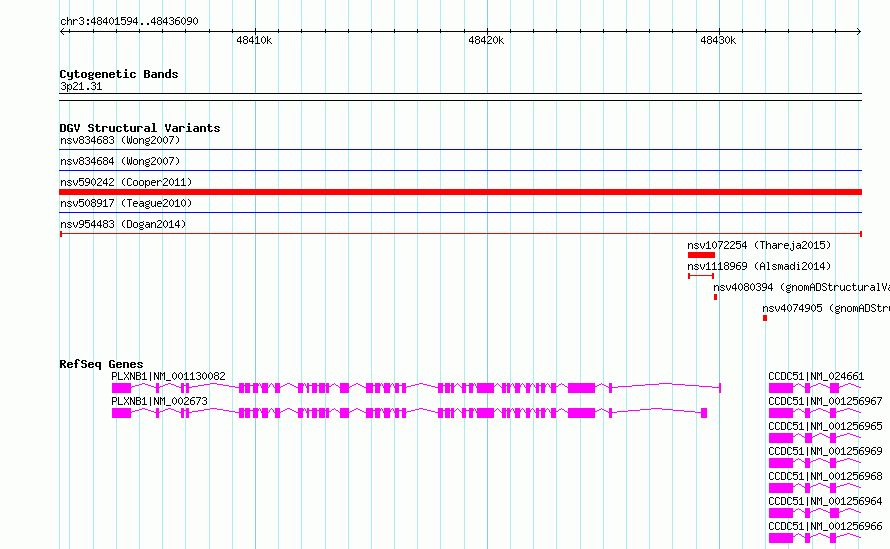Click the CCDC51|NM_001256969 transcript label
Image resolution: width=890 pixels, height=549 pixels.
(x=825, y=451)
